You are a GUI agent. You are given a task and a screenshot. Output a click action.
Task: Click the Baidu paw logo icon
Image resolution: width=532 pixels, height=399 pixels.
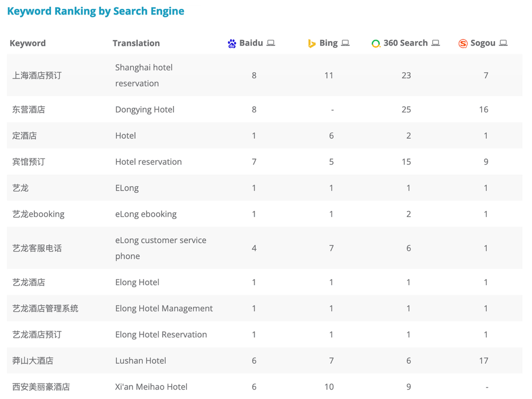(232, 44)
